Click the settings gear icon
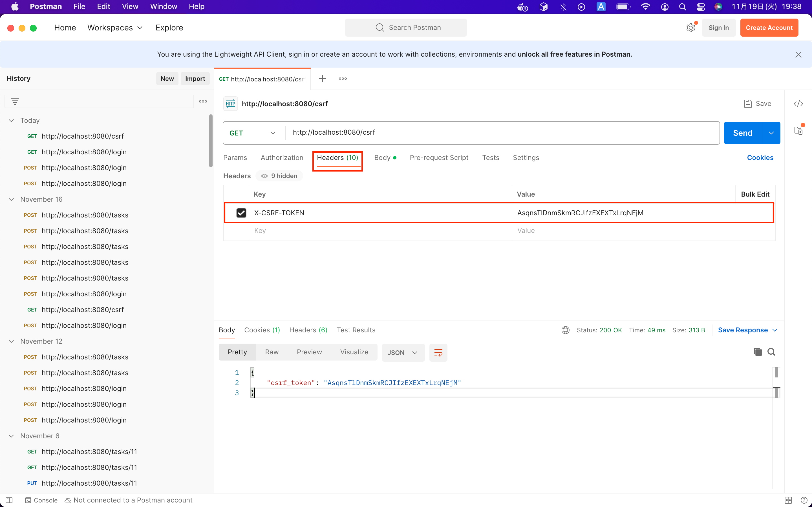The image size is (812, 507). [x=690, y=28]
